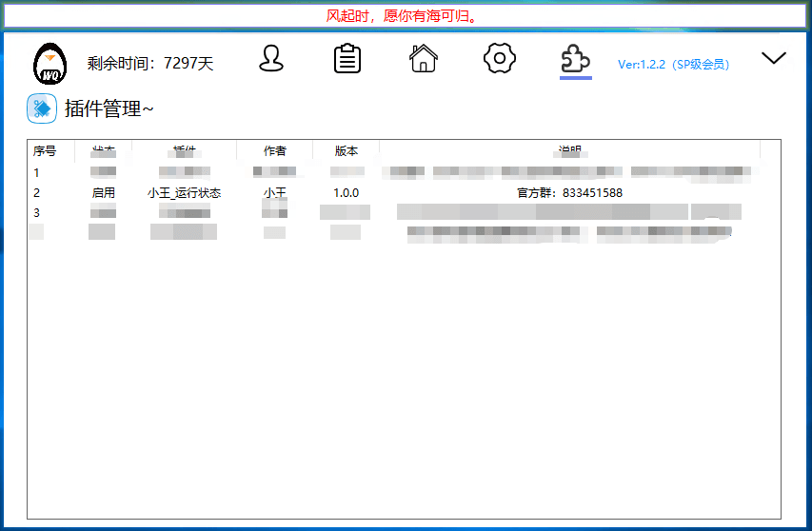
Task: Click the 1.0.0 version cell
Action: [346, 193]
